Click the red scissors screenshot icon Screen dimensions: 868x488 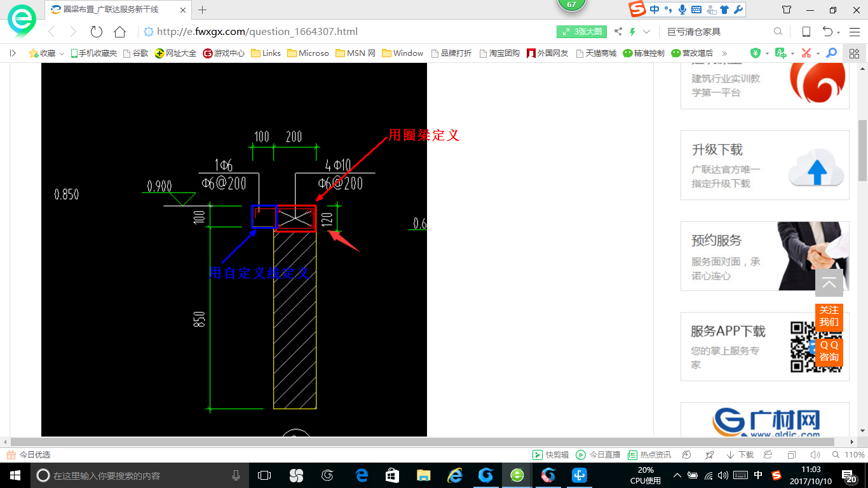[x=806, y=53]
